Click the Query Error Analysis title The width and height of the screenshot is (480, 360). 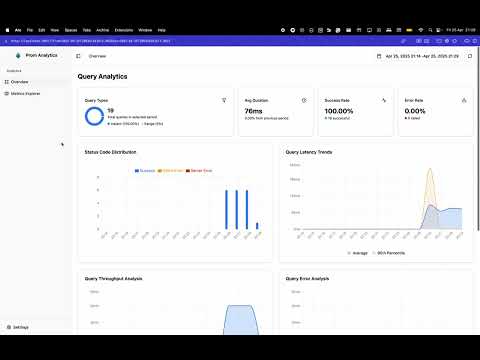coord(307,279)
